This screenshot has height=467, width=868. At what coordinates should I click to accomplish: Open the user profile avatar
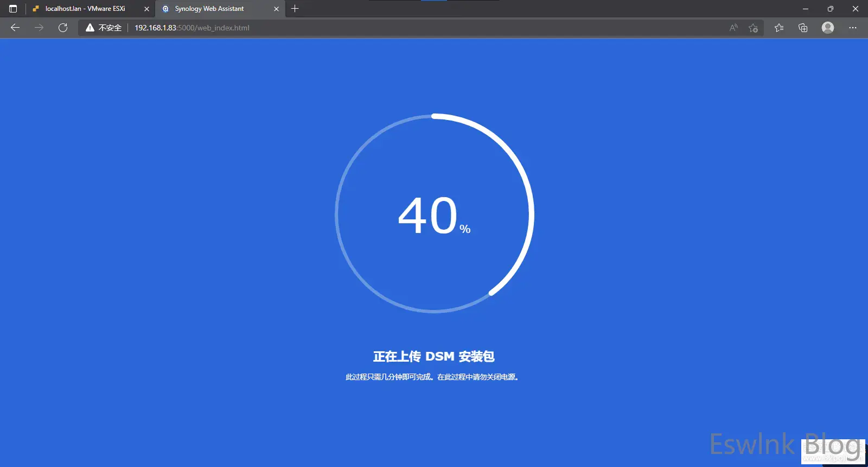(x=827, y=28)
